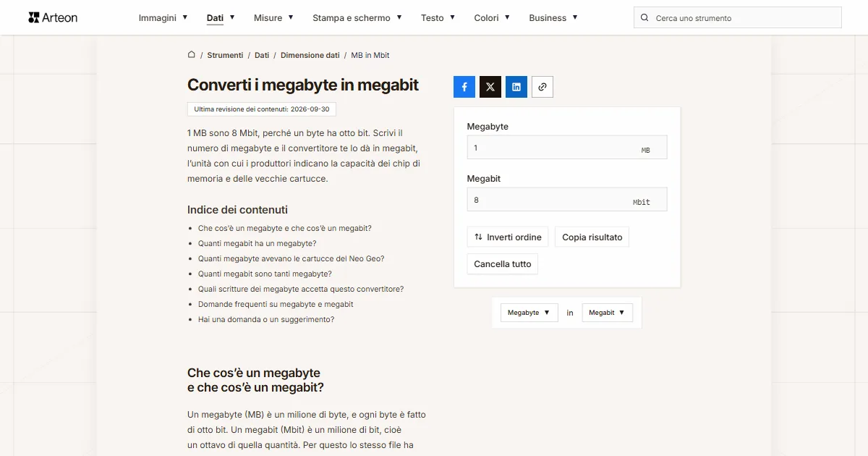Share the page on Facebook
This screenshot has width=868, height=456.
point(464,87)
